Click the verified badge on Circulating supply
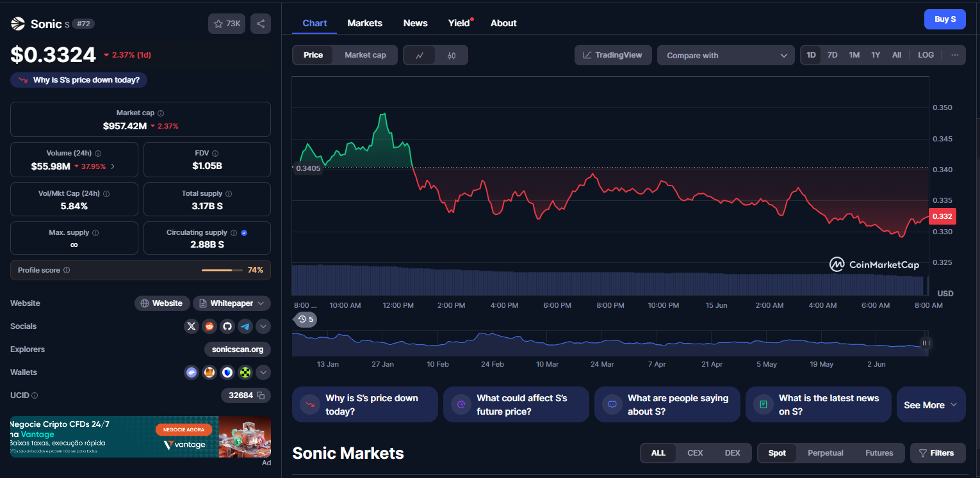Image resolution: width=980 pixels, height=478 pixels. click(x=244, y=233)
